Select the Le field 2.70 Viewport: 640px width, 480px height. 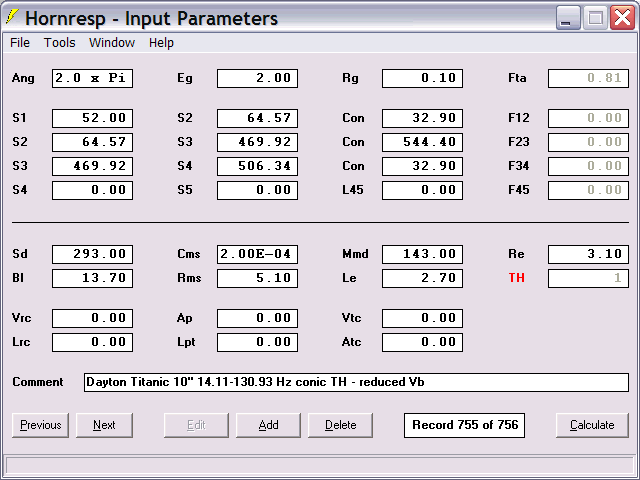422,278
